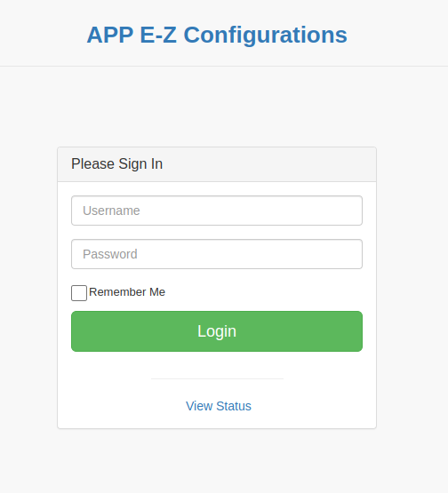Click the divider line above View Status
Image resolution: width=448 pixels, height=493 pixels.
217,379
